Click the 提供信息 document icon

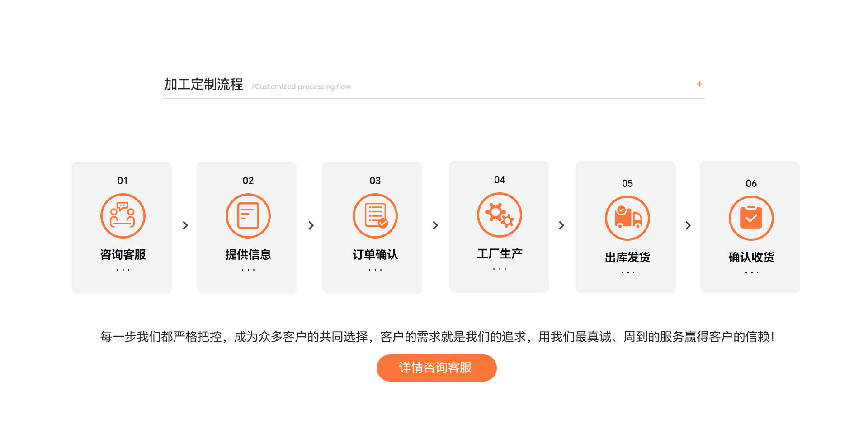pos(248,216)
